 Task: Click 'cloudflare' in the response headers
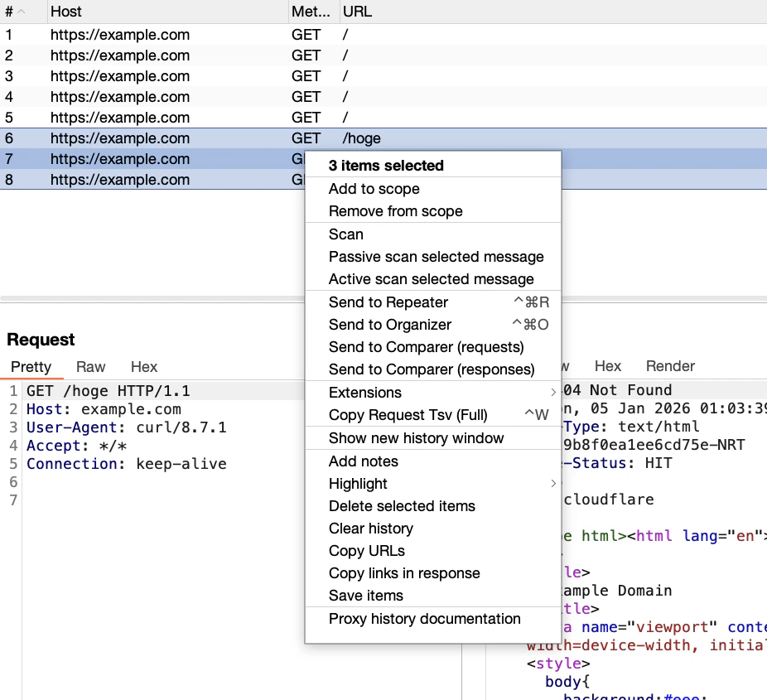(609, 500)
